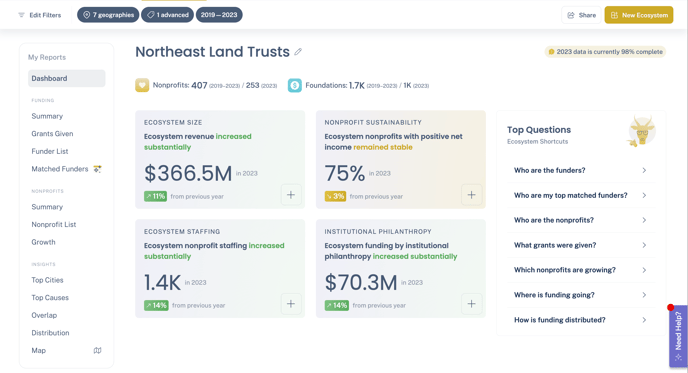
Task: Click the New Ecosystem button
Action: [x=639, y=15]
